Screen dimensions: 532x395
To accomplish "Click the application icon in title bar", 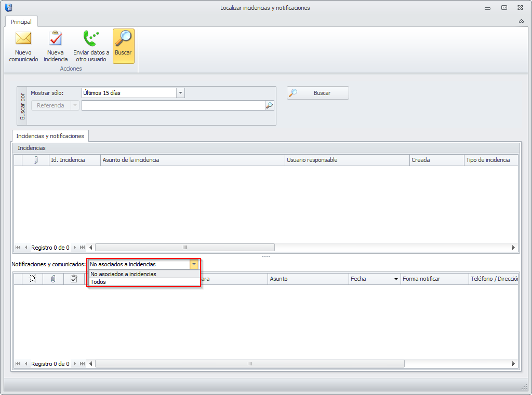I will [x=9, y=7].
